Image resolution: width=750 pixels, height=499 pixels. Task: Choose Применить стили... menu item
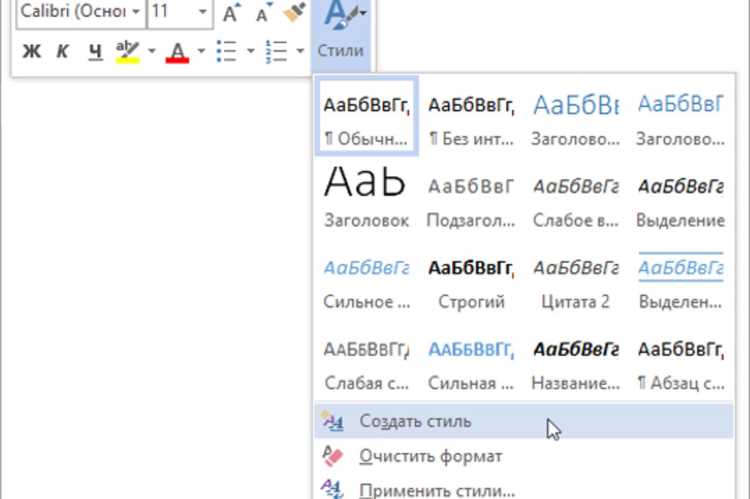pyautogui.click(x=524, y=488)
